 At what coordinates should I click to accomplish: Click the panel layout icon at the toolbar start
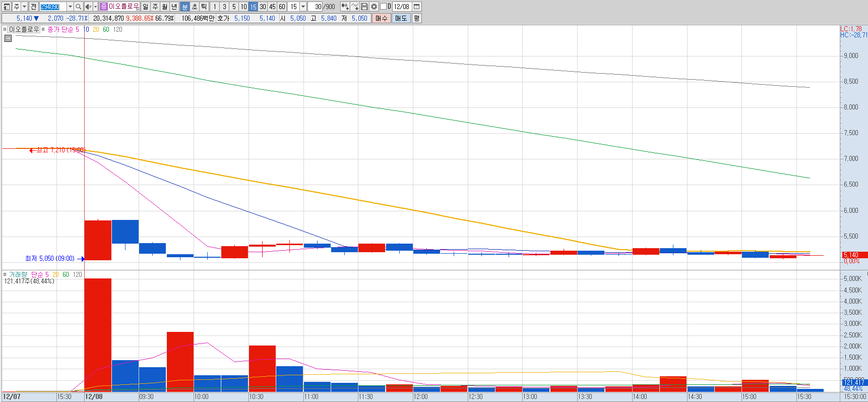point(7,7)
